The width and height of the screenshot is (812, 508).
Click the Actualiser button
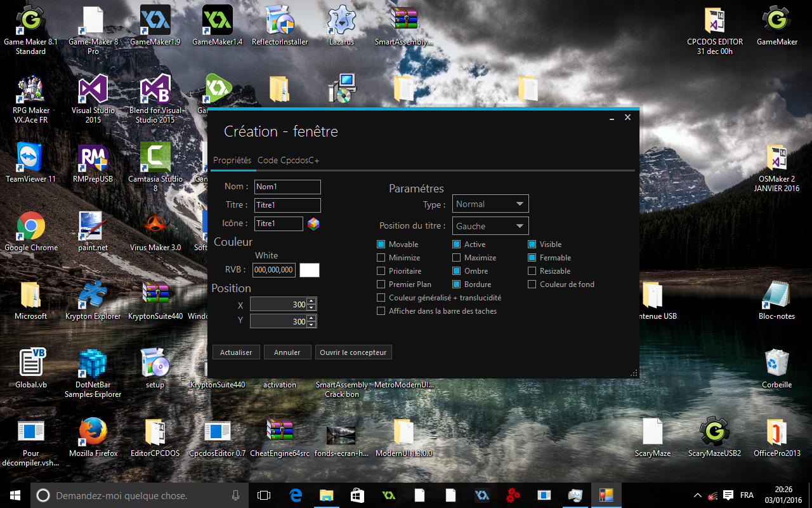236,352
